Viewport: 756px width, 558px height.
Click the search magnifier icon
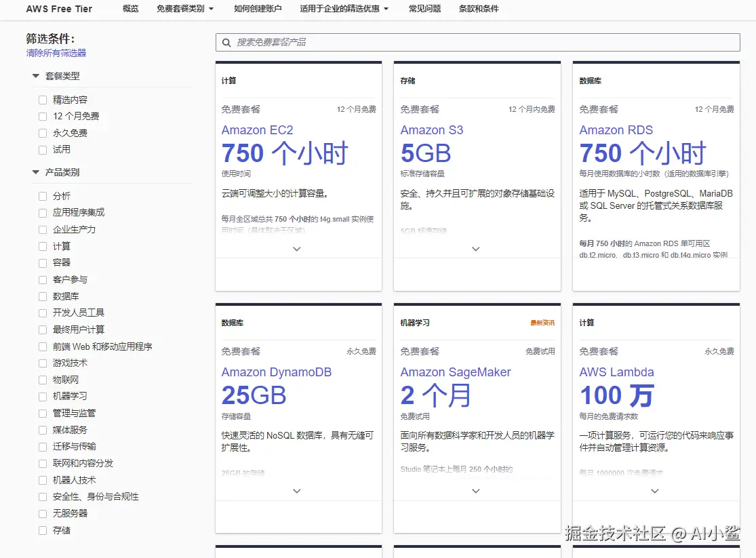(x=226, y=43)
